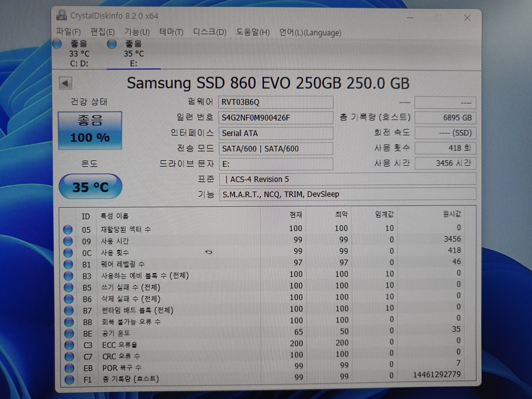Open the 편집(E) menu
Image resolution: width=532 pixels, height=399 pixels.
(x=103, y=32)
